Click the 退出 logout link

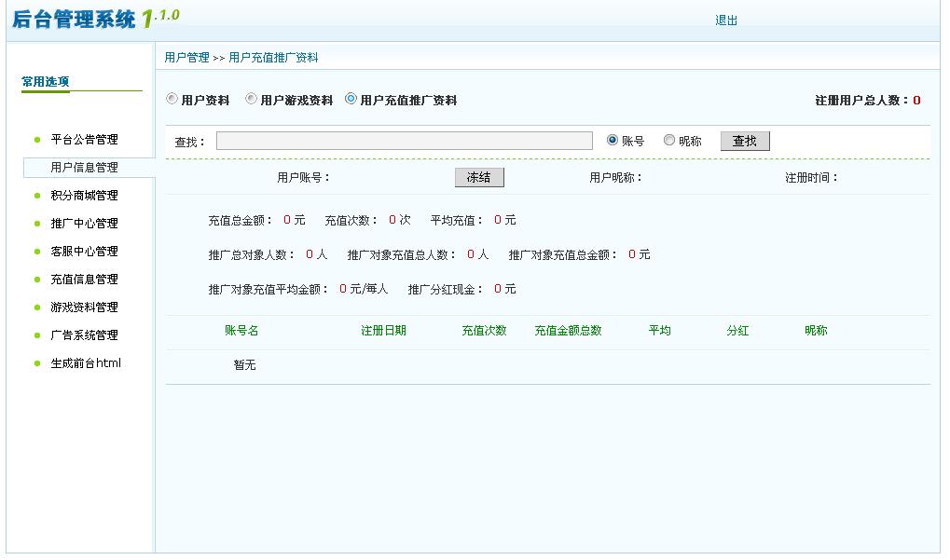point(725,20)
